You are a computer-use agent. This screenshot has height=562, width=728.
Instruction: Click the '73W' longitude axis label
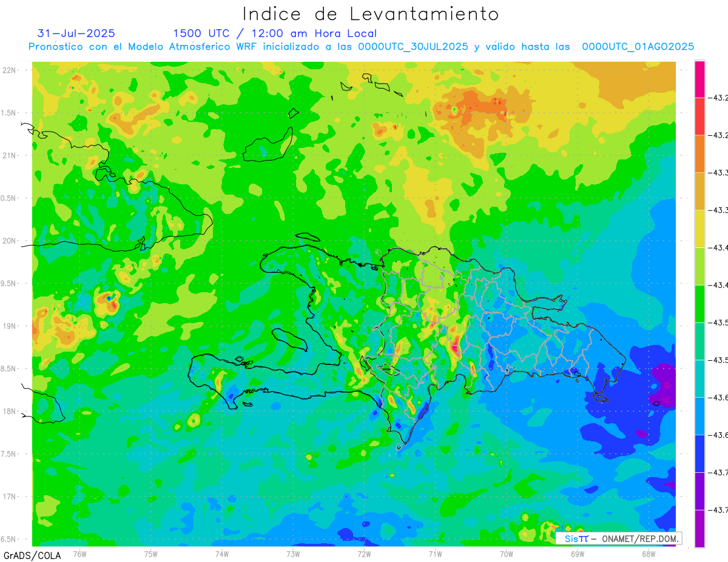293,554
